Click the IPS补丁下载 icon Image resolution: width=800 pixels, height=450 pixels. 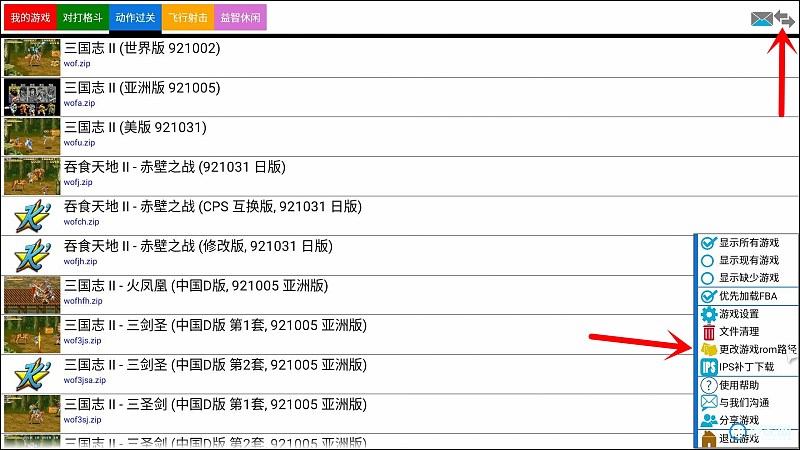click(709, 367)
